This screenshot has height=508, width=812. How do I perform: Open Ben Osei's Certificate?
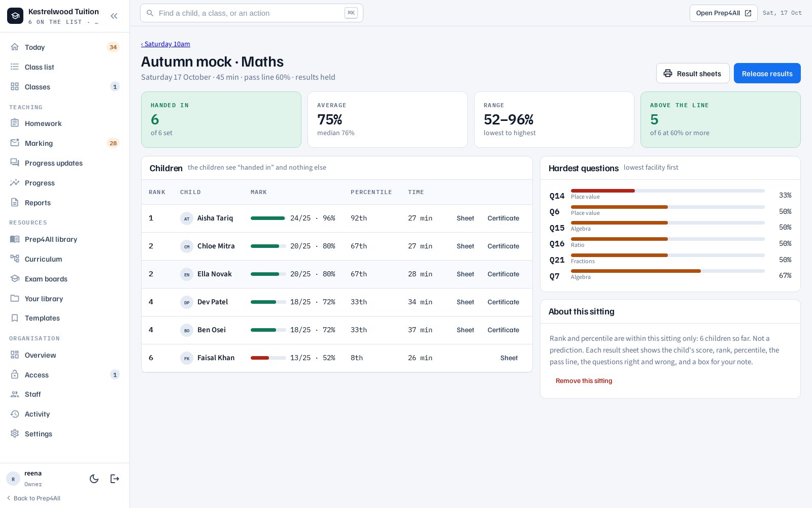pos(503,330)
